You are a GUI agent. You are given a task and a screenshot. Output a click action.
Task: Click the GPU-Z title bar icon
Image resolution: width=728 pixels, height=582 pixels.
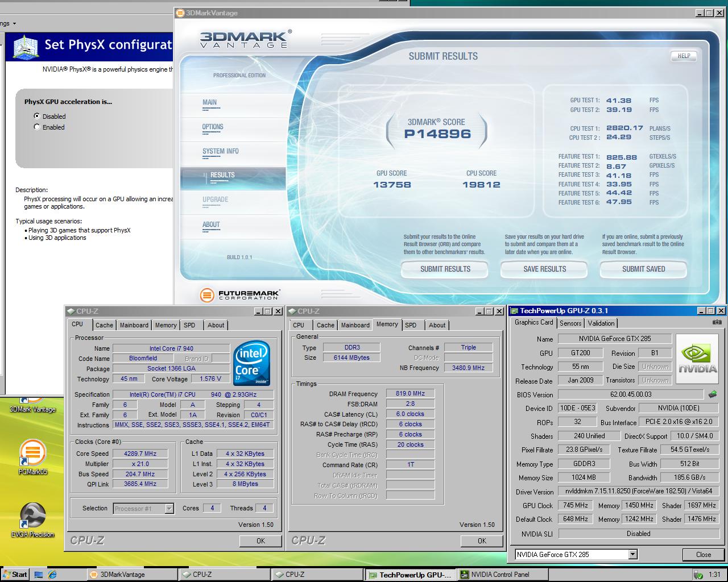pos(514,311)
